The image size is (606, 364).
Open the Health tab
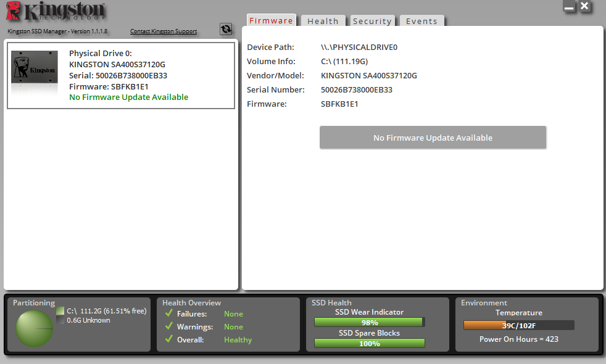click(323, 21)
